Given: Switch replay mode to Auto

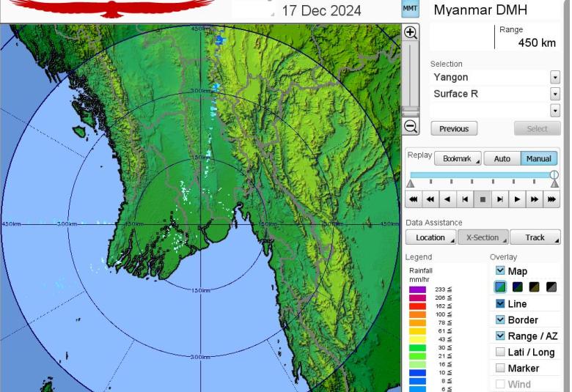Looking at the screenshot, I should tap(502, 158).
